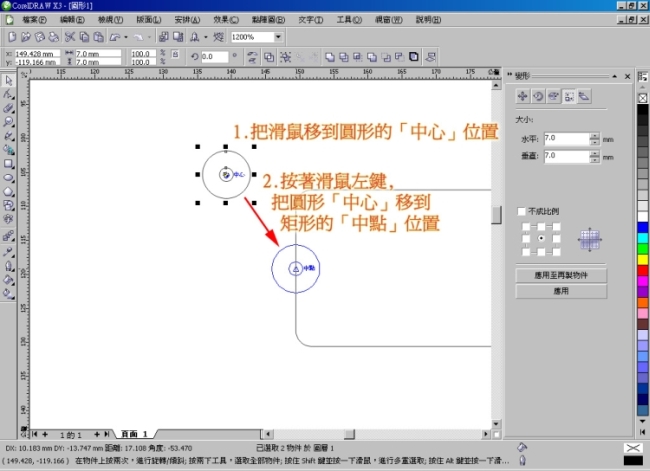
Task: Open the color palette flyout menu
Action: click(x=643, y=77)
